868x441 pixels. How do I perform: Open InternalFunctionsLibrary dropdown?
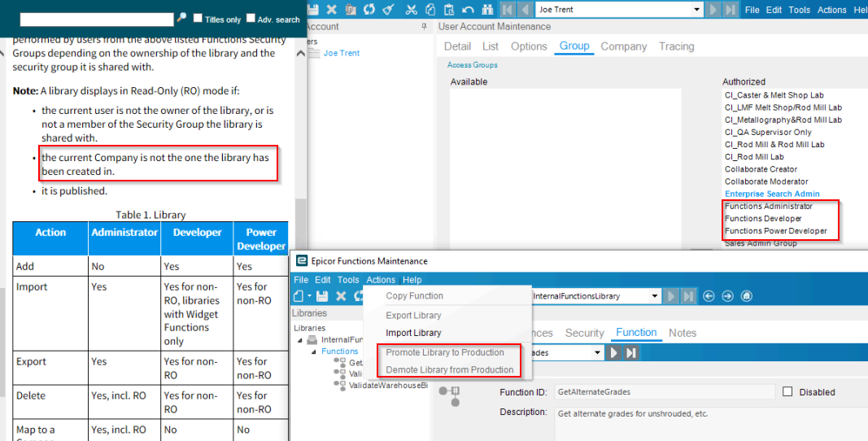coord(654,296)
